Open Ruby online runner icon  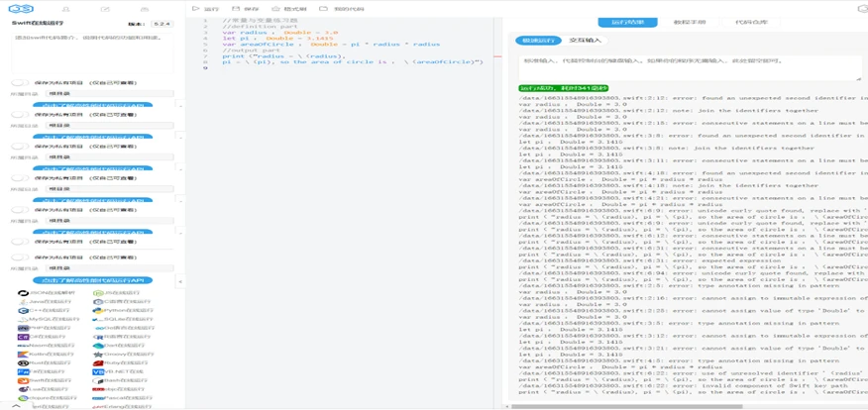coord(98,363)
